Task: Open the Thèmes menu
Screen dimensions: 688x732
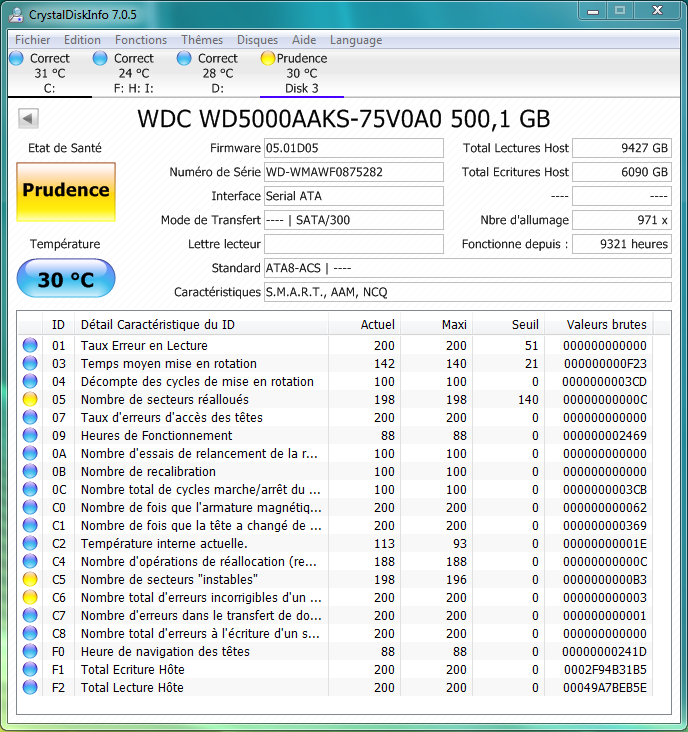Action: 202,40
